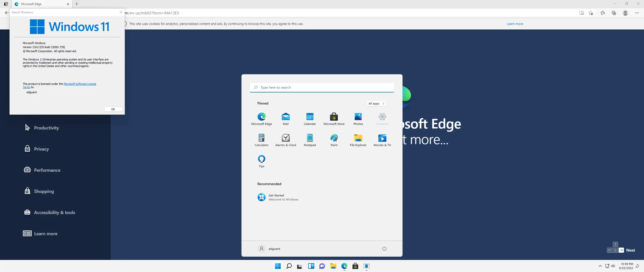644x272 pixels.
Task: Go to Accessibility & tools section
Action: pos(54,212)
